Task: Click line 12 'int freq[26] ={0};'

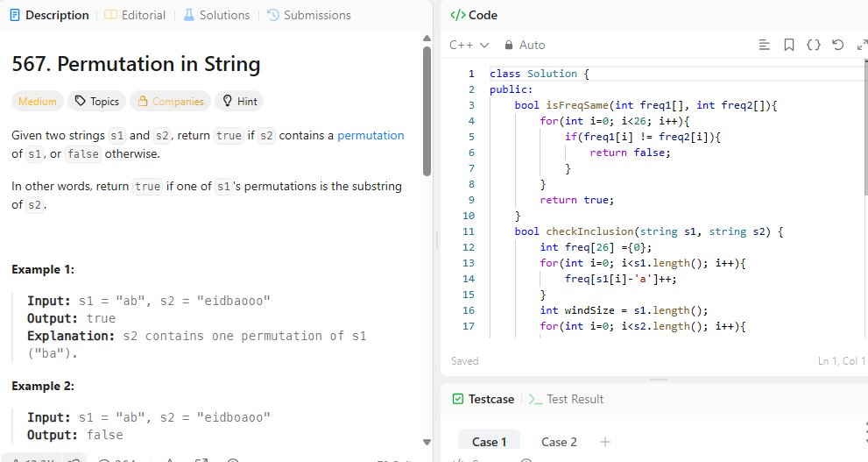Action: pos(596,247)
